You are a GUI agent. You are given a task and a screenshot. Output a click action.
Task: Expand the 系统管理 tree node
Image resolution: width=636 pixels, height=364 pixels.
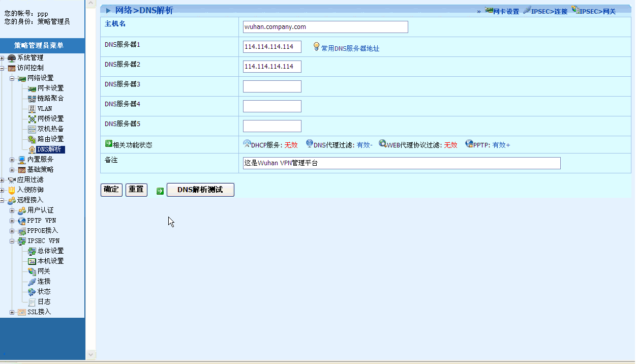click(x=3, y=58)
